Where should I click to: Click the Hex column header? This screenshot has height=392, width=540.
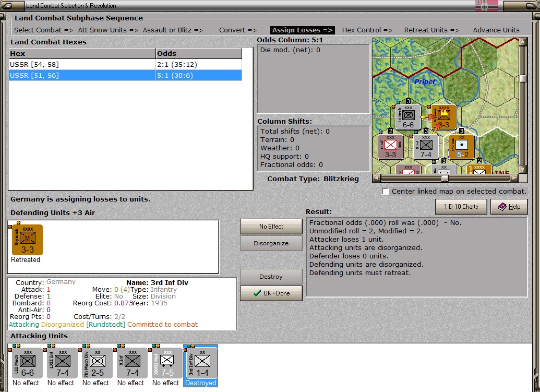82,53
